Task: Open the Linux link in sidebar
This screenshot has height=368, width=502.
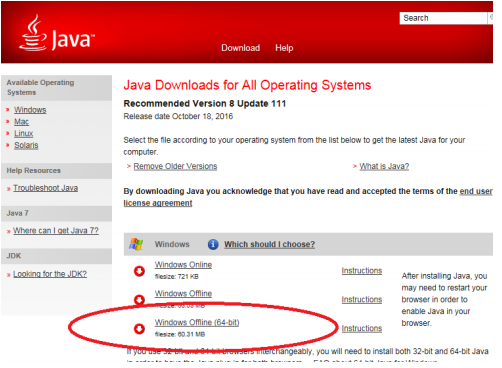Action: pyautogui.click(x=23, y=133)
